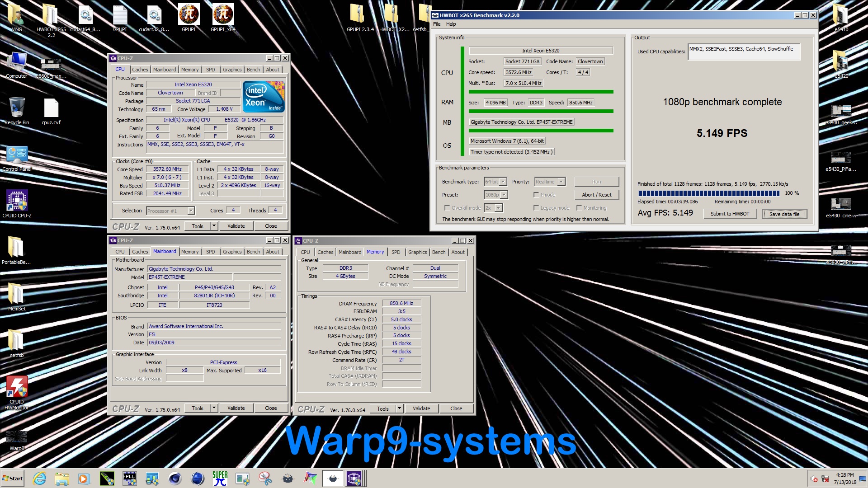Open the setfsb folder in the left desktop column
Viewport: 868px width, 488px height.
pyautogui.click(x=17, y=343)
